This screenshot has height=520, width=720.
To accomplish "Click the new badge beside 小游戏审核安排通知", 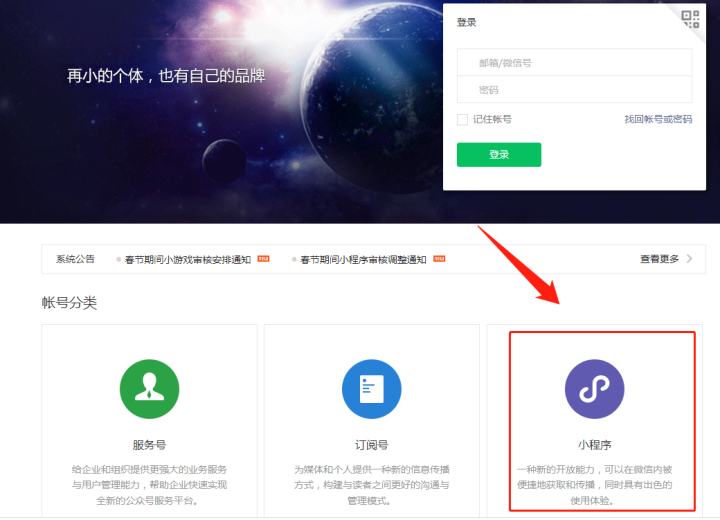I will 263,259.
